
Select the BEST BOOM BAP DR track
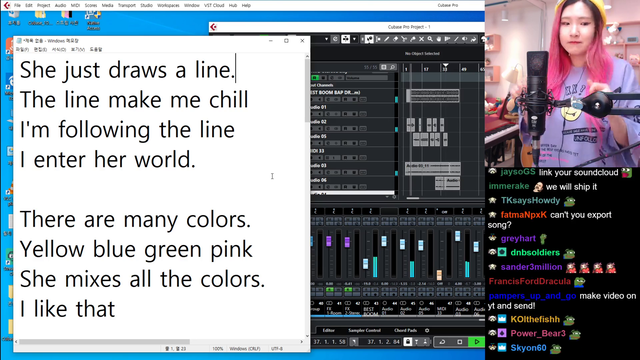[353, 96]
